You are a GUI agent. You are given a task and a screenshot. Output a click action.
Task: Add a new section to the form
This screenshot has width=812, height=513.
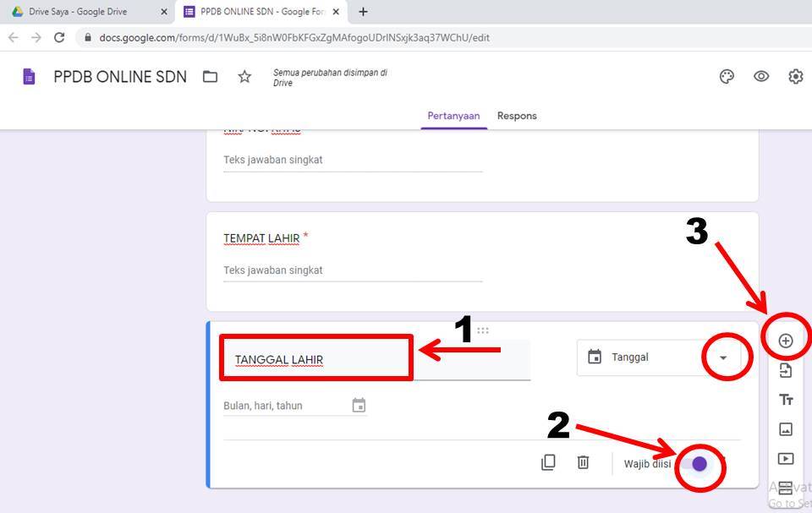click(x=785, y=488)
